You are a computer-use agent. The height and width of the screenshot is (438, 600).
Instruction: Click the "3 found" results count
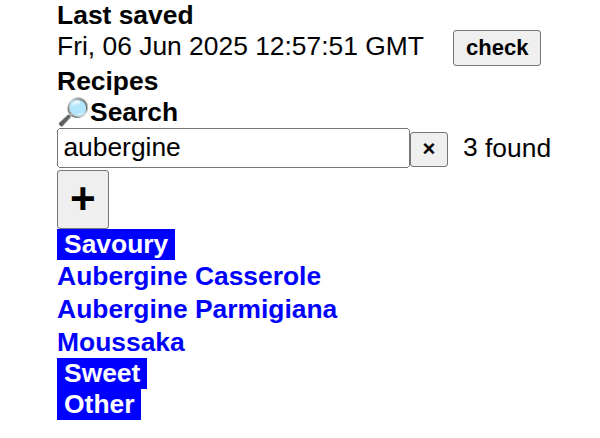(x=507, y=149)
